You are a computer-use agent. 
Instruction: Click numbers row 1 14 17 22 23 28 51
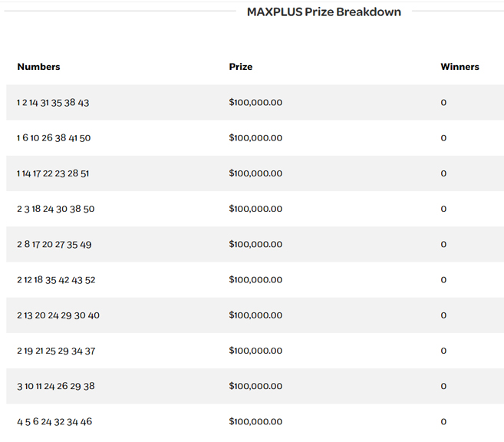click(x=53, y=173)
